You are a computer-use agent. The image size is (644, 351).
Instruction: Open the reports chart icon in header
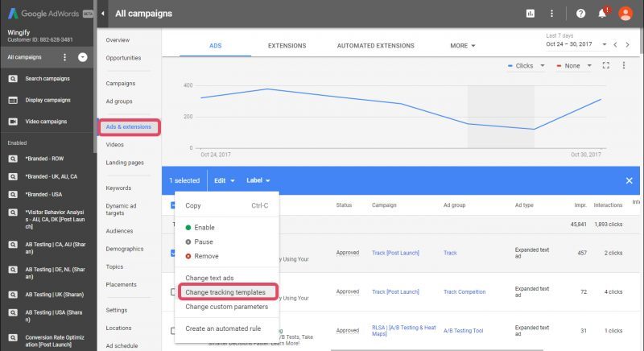530,14
